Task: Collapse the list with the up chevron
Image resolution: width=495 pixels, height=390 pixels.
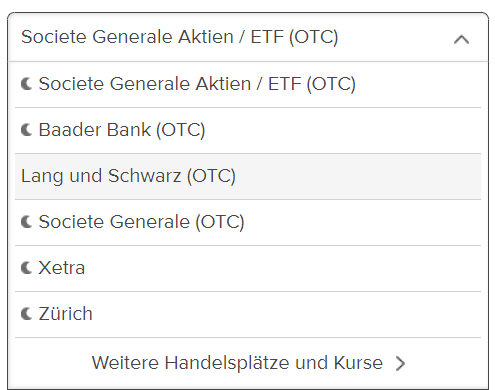Action: [x=461, y=40]
